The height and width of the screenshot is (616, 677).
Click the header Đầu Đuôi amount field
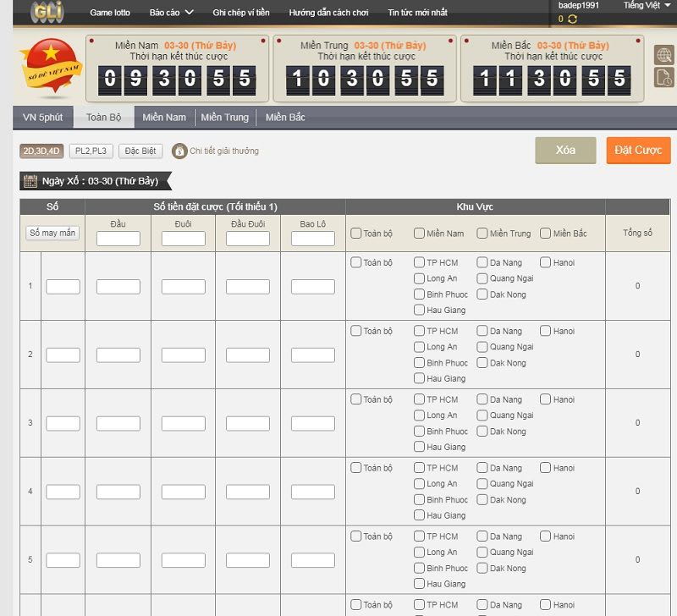click(x=248, y=239)
